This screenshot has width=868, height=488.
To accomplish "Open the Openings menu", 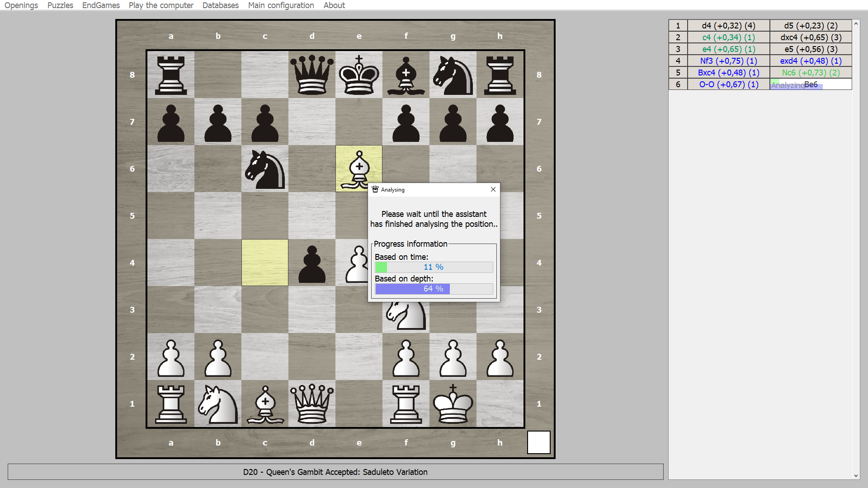I will tap(21, 5).
